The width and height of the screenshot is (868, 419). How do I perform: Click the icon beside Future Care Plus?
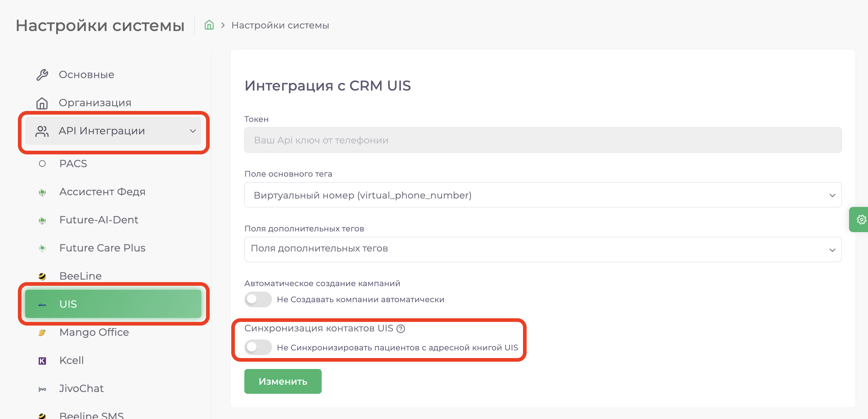click(42, 248)
